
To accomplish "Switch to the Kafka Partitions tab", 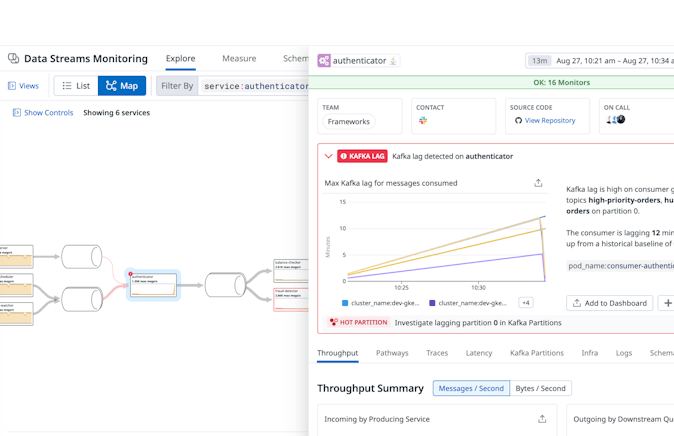I will (x=536, y=353).
